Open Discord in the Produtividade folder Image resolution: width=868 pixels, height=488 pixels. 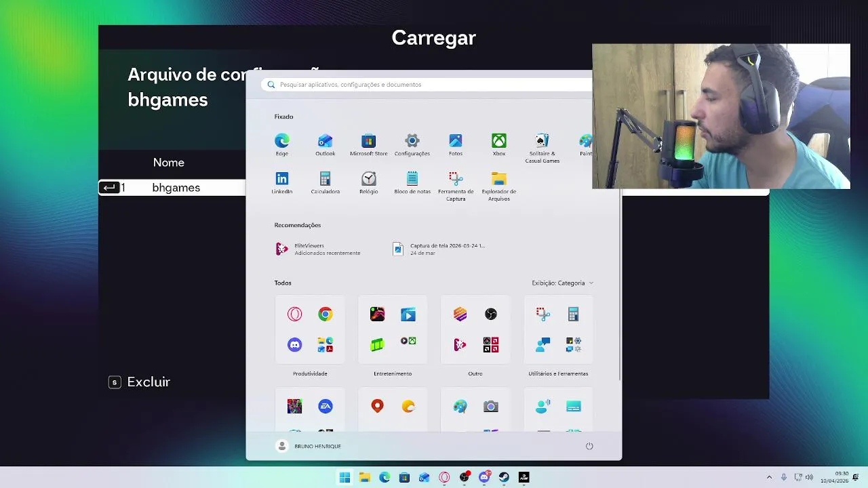294,344
